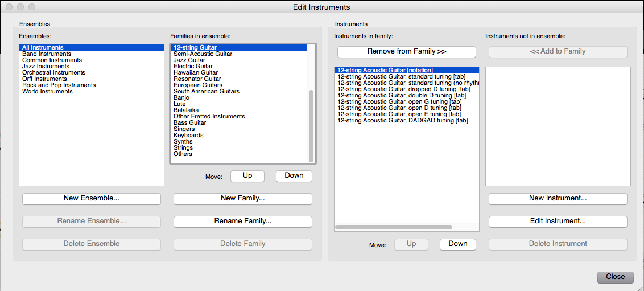Choose the Orchestral Instruments ensemble
644x291 pixels.
53,73
